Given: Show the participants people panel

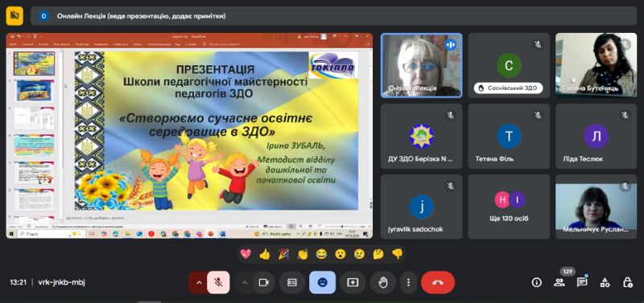Looking at the screenshot, I should point(559,282).
